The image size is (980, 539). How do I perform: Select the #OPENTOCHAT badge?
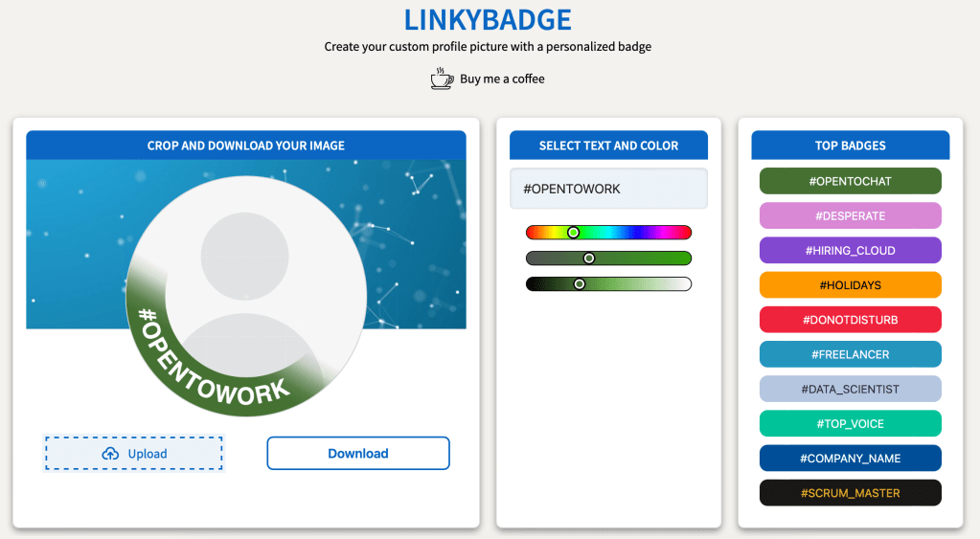[850, 181]
